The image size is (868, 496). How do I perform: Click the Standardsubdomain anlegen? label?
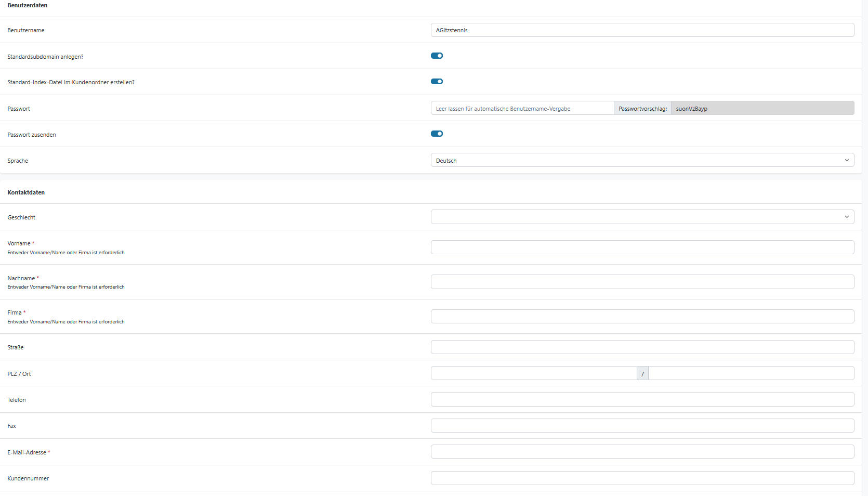tap(45, 57)
